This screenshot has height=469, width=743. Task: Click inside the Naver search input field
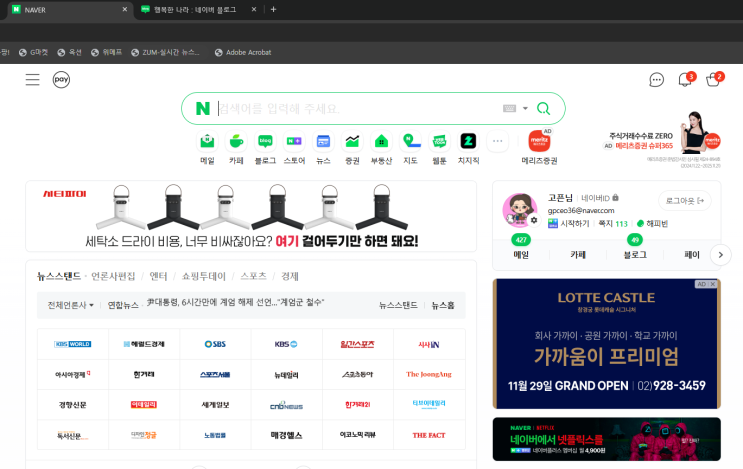(x=358, y=108)
